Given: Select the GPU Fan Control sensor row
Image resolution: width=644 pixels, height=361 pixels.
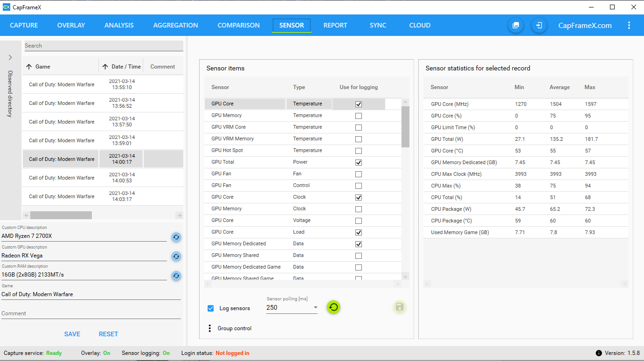Looking at the screenshot, I should click(x=303, y=186).
